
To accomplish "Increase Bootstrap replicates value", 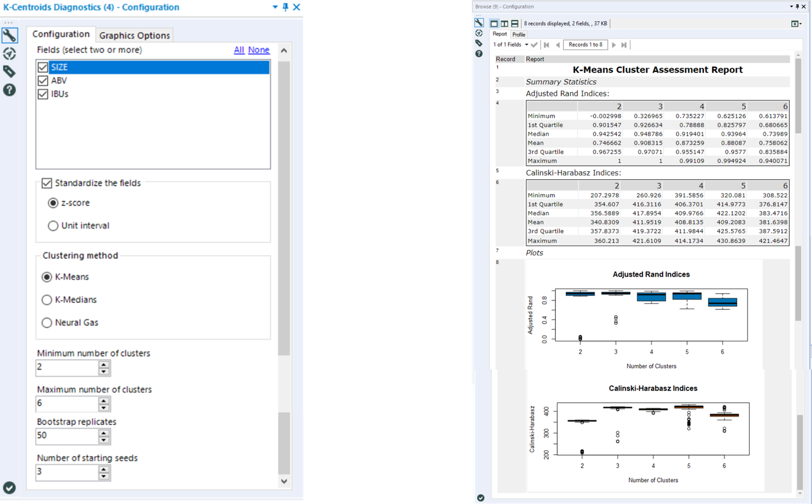I will click(x=104, y=433).
